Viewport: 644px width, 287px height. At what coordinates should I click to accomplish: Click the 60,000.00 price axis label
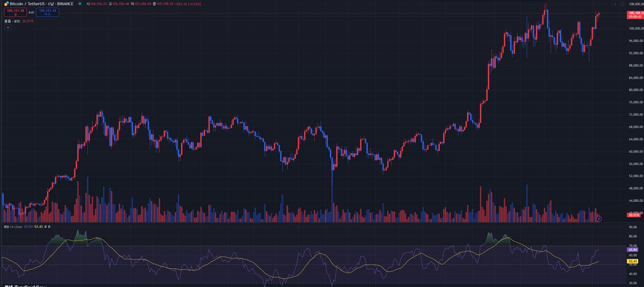[636, 152]
